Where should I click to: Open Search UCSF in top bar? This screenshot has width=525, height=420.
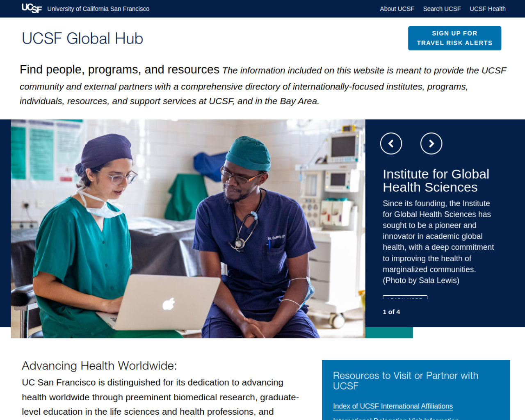[442, 9]
